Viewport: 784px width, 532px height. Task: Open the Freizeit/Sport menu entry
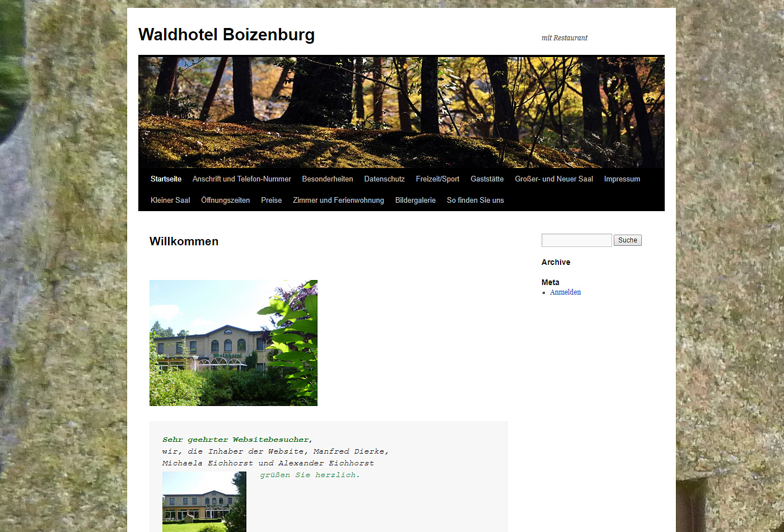tap(437, 179)
